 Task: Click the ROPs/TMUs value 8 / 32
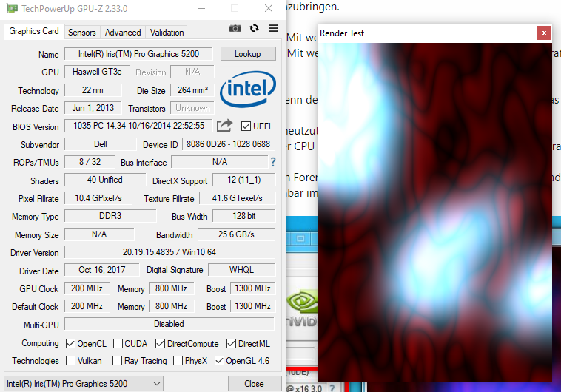click(x=90, y=162)
